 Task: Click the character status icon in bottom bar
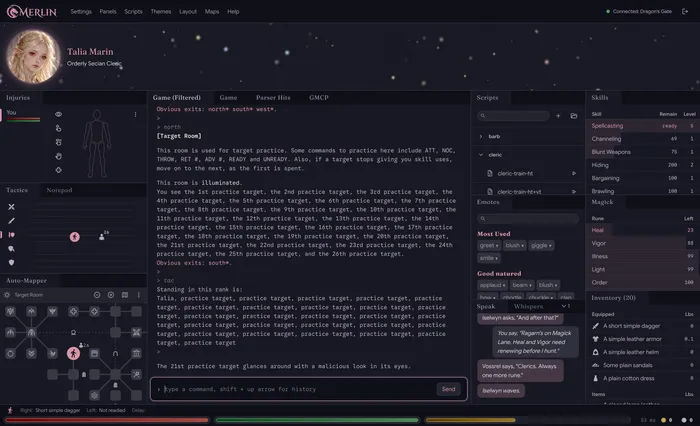coord(10,410)
